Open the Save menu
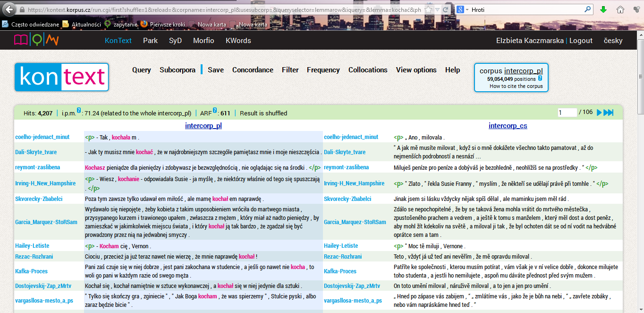This screenshot has height=313, width=644. [216, 70]
